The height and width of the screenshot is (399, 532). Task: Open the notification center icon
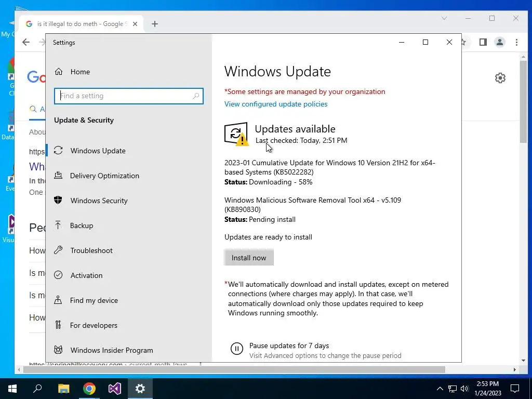coord(515,389)
